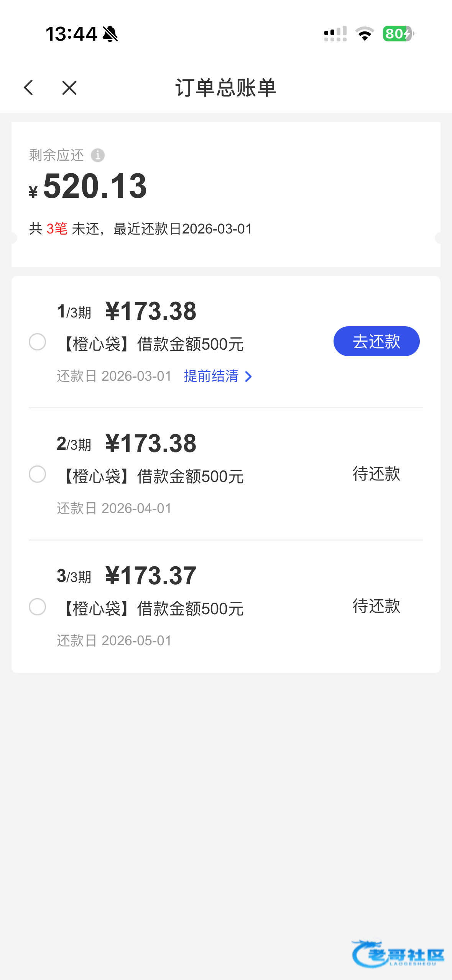
Task: Tap the info icon beside 剩余应还
Action: tap(98, 155)
